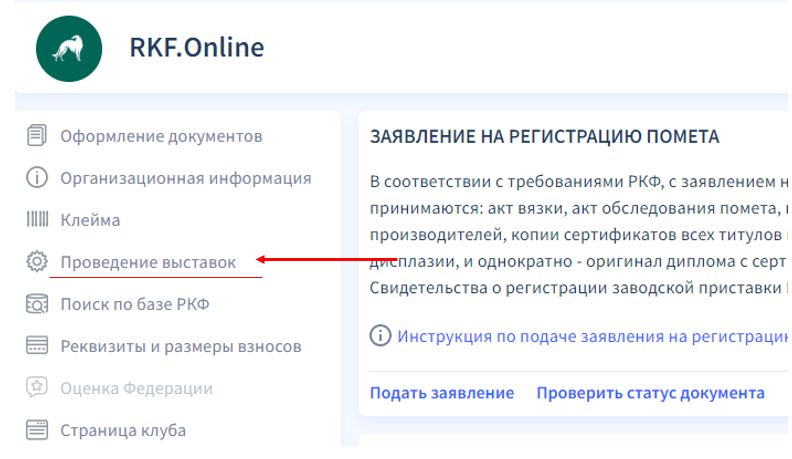
Task: Click the star icon beside Оценка Федерации
Action: pyautogui.click(x=37, y=388)
